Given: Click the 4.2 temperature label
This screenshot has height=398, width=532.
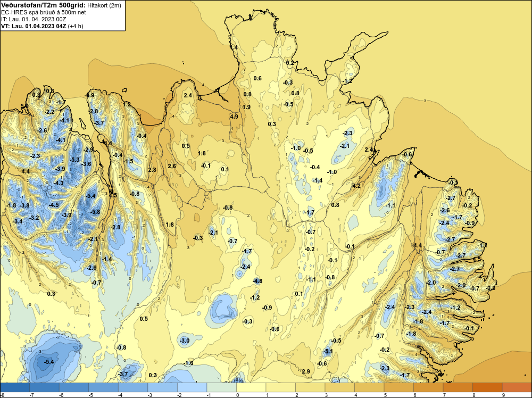Looking at the screenshot, I should coord(356,186).
